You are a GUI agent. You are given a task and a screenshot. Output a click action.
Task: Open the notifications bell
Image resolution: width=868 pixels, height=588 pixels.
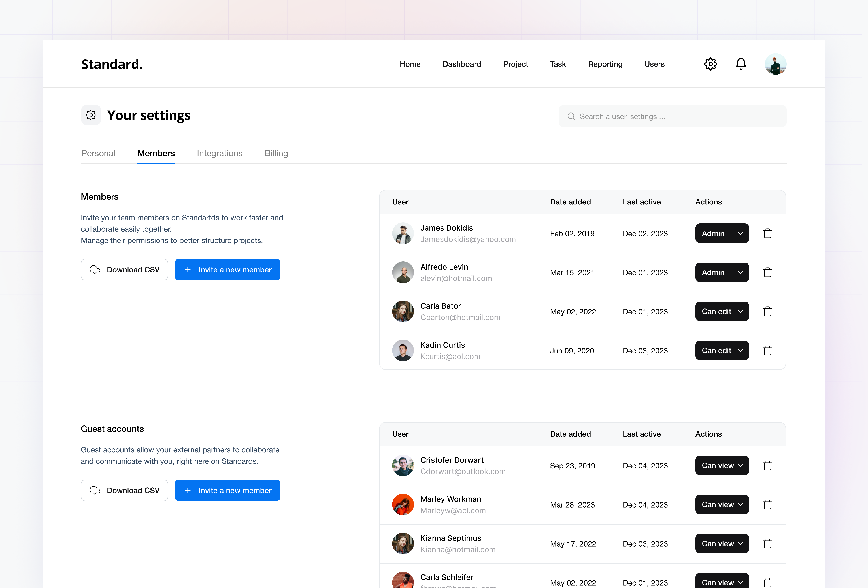[741, 64]
